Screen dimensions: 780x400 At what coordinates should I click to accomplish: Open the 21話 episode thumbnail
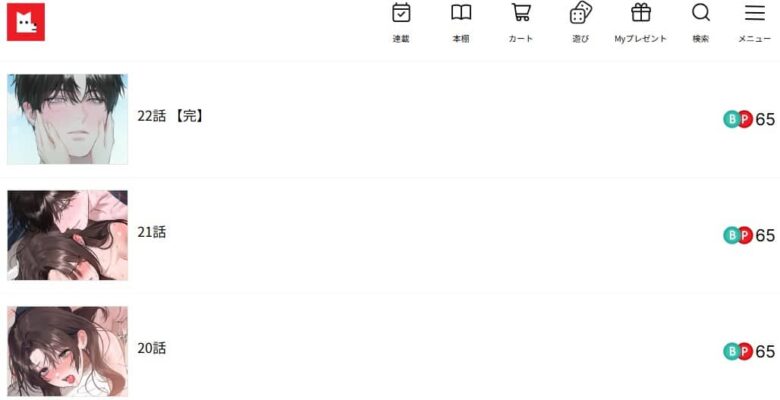tap(67, 235)
